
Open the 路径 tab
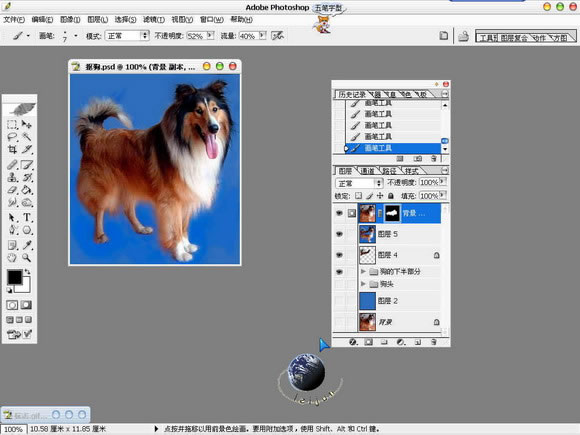point(389,171)
